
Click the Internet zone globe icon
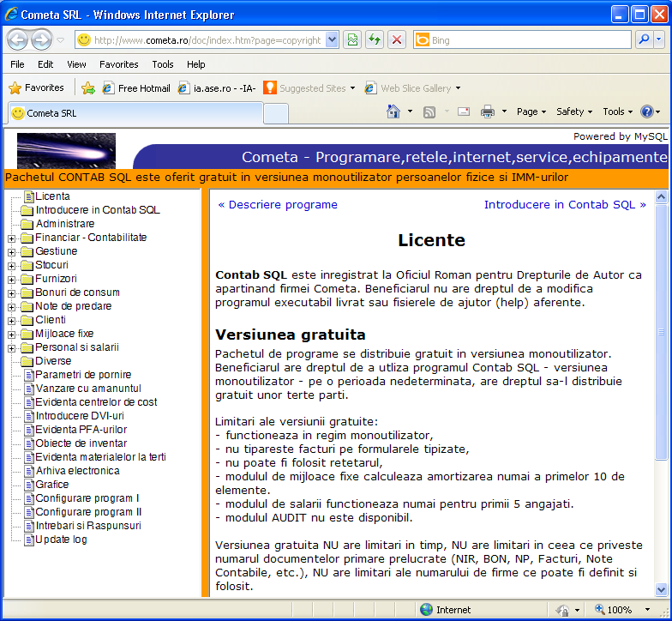click(x=427, y=609)
